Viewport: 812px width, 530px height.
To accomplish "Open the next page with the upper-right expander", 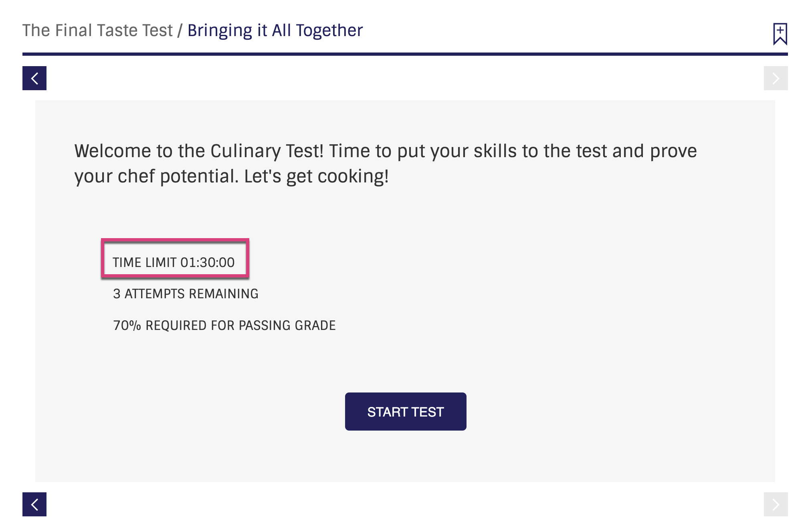I will [775, 78].
